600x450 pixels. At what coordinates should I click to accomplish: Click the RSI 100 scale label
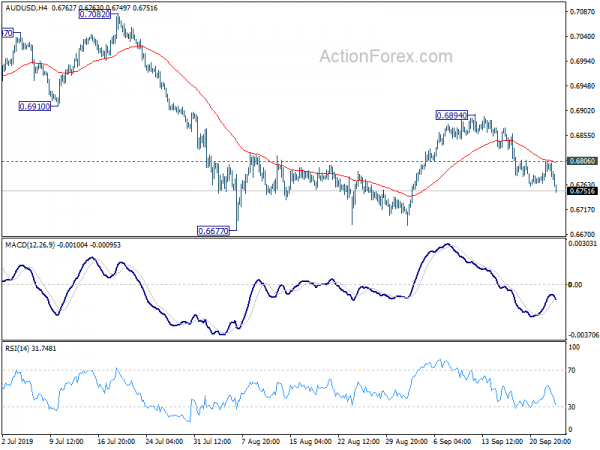coord(574,347)
